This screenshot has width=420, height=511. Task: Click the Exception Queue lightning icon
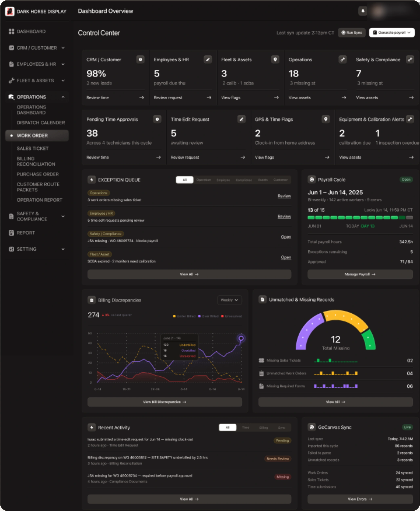91,180
